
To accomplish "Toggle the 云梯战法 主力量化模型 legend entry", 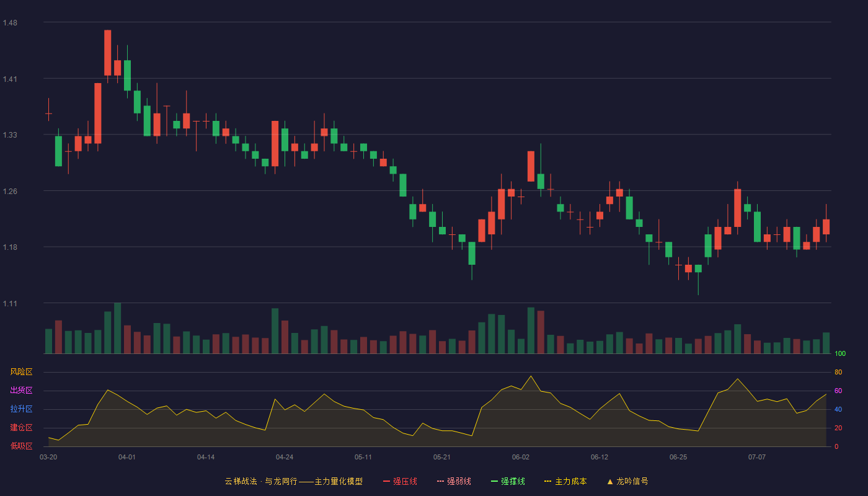I will pos(293,481).
